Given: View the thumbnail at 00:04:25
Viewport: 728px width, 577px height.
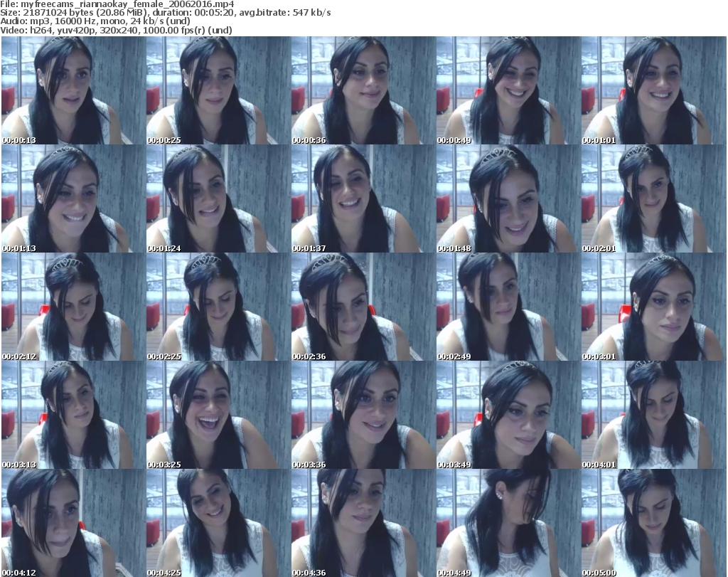Looking at the screenshot, I should pos(219,523).
